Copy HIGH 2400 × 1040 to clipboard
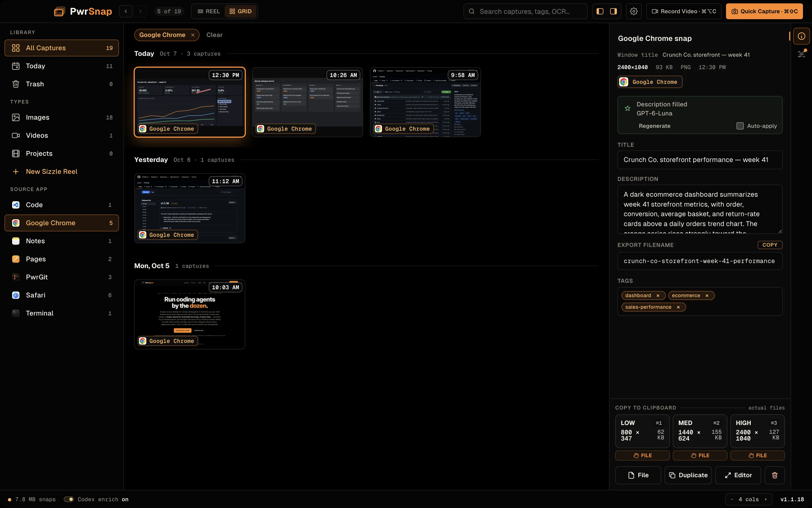The height and width of the screenshot is (508, 812). click(757, 431)
